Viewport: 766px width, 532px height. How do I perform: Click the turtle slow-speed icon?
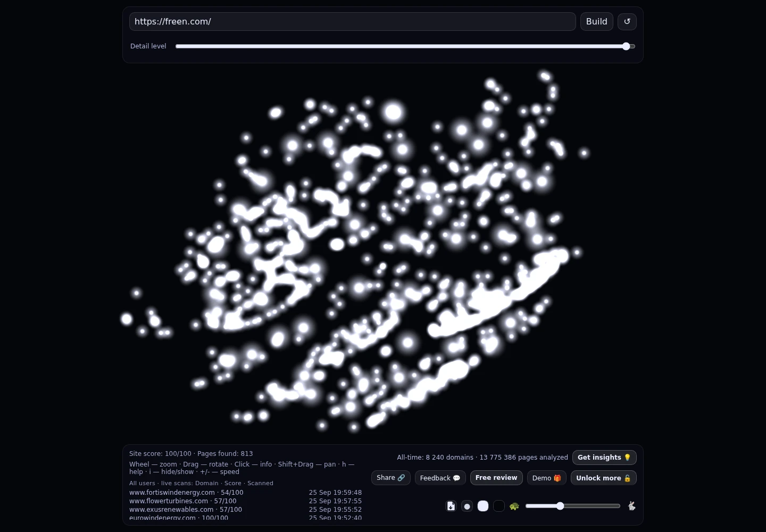(x=514, y=506)
